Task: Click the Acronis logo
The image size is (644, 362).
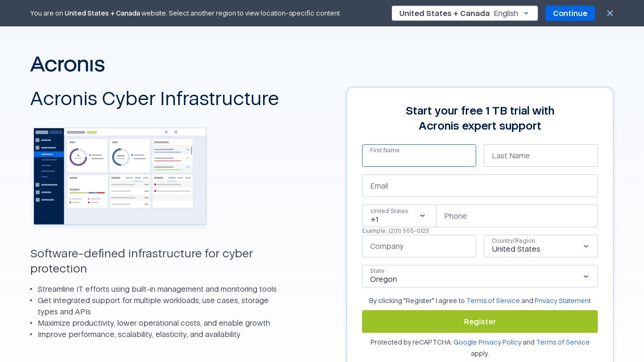Action: point(67,64)
